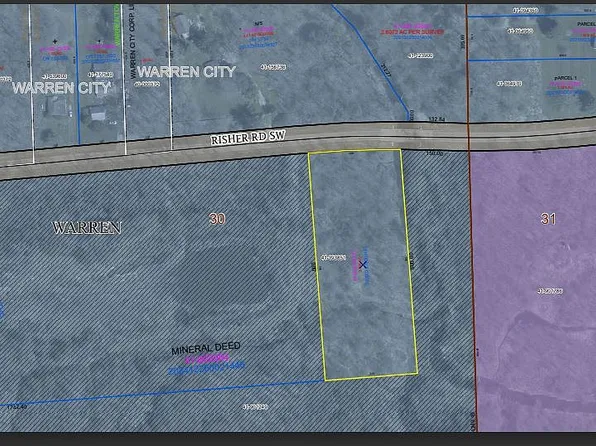
Task: Click magenta parcel number under MINERAL DEED
Action: [x=207, y=358]
